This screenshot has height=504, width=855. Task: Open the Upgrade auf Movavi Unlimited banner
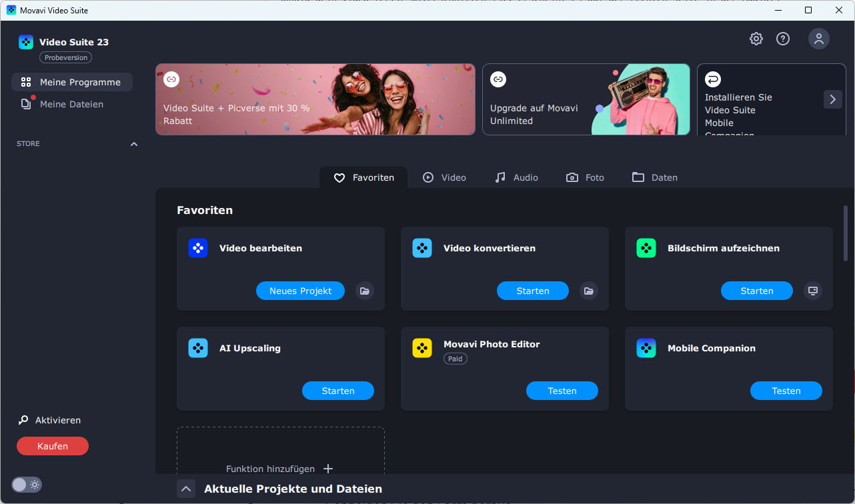point(586,99)
